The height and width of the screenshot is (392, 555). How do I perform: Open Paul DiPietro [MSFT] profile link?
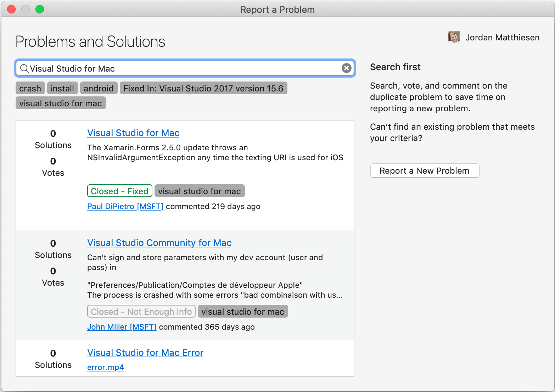pos(125,206)
